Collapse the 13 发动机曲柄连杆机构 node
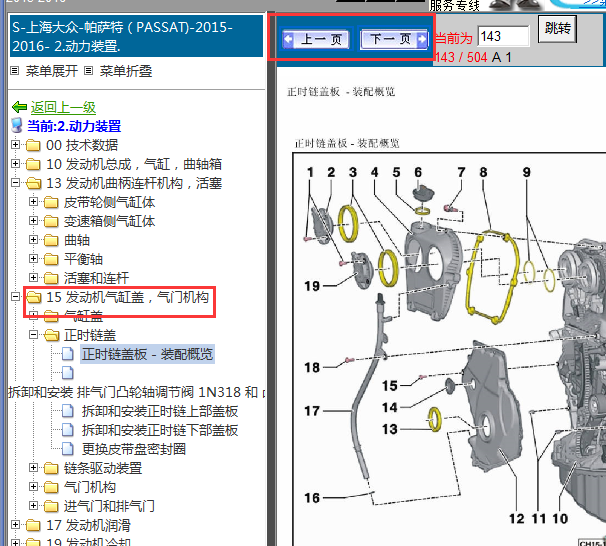 point(16,183)
